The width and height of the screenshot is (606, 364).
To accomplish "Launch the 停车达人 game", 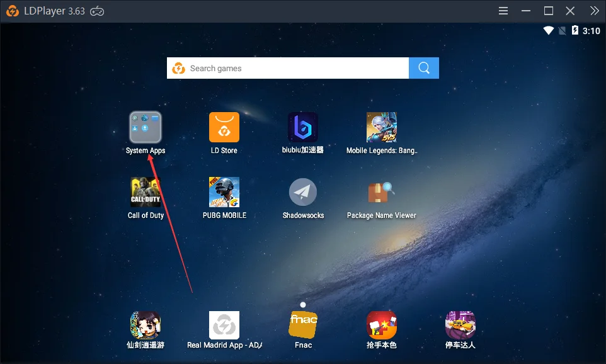I will pyautogui.click(x=460, y=326).
